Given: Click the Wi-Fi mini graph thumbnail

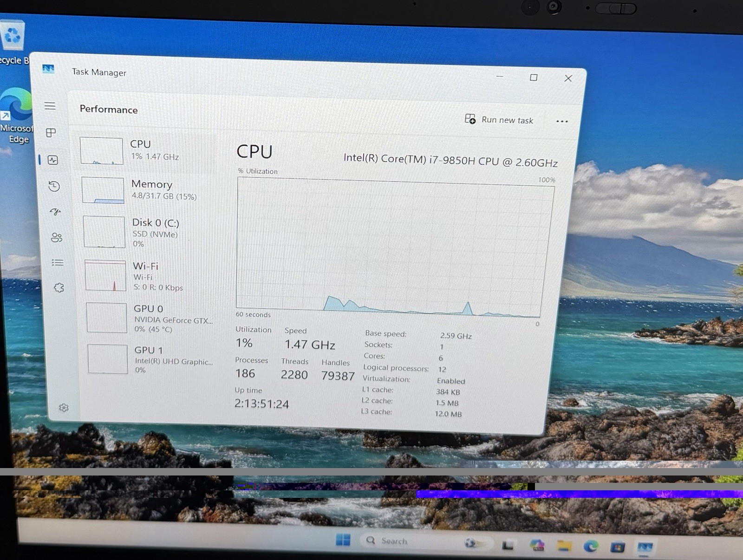Looking at the screenshot, I should click(106, 276).
